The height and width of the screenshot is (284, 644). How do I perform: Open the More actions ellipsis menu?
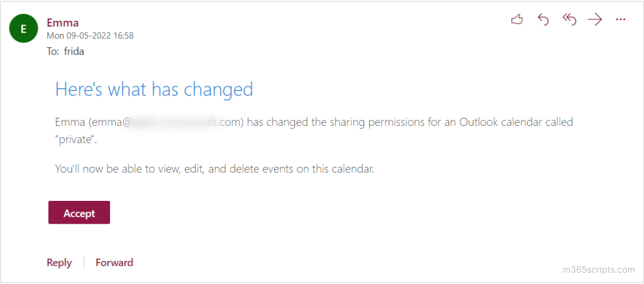click(621, 20)
